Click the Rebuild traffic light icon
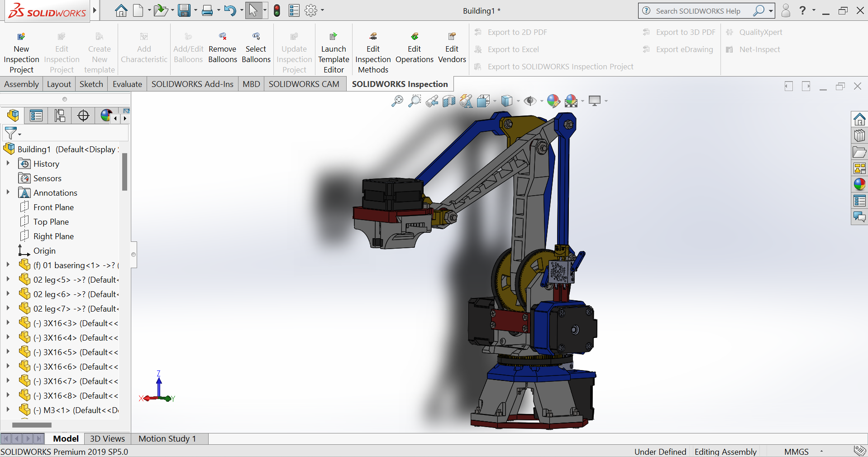Viewport: 868px width, 457px height. pos(277,10)
